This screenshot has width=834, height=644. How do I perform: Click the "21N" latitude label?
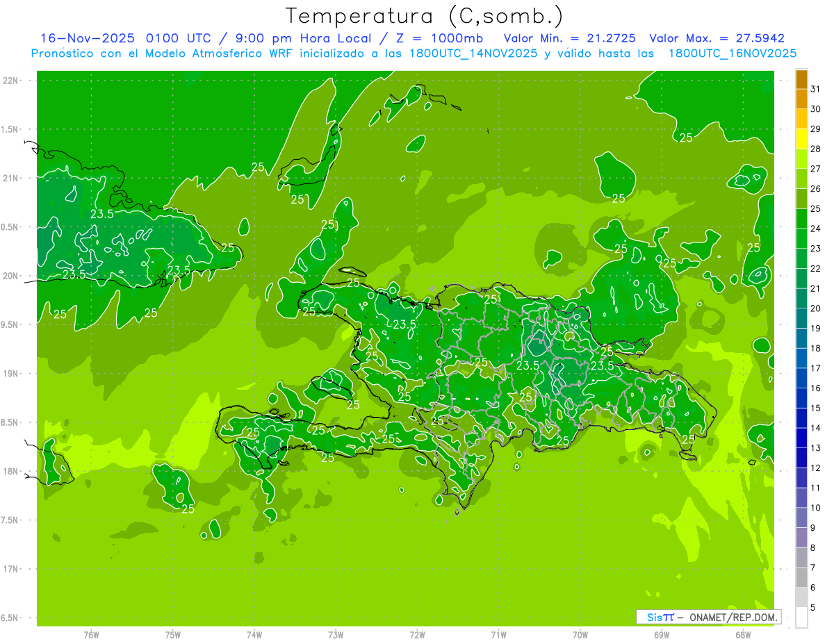pyautogui.click(x=10, y=179)
